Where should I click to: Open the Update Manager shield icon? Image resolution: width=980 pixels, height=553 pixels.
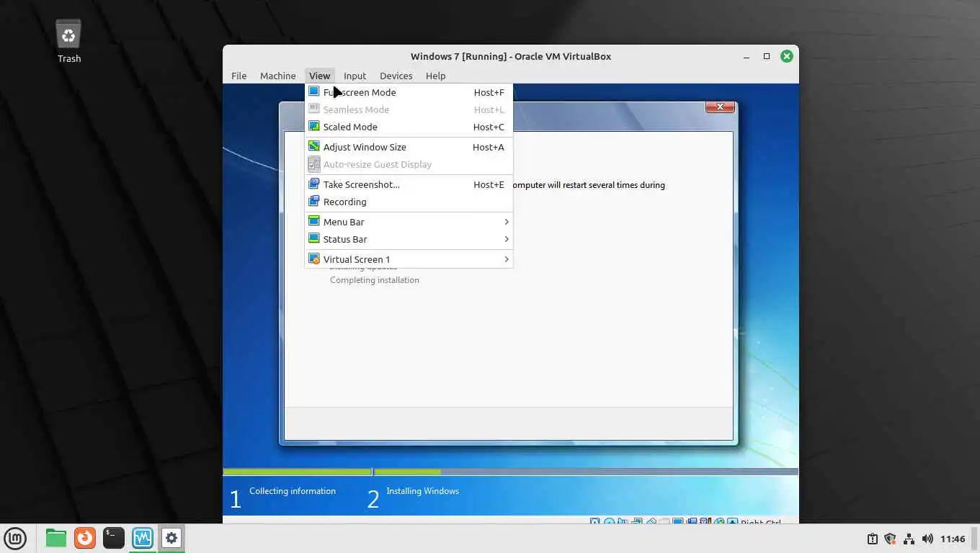[890, 539]
